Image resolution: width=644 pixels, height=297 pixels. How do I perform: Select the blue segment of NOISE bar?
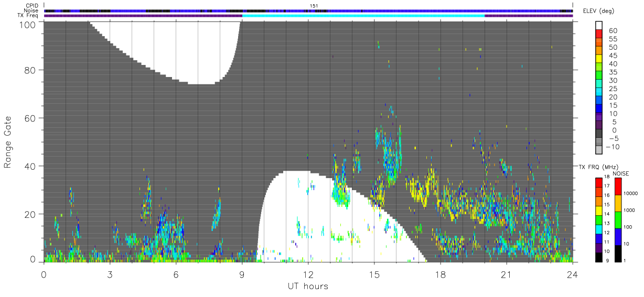617,237
